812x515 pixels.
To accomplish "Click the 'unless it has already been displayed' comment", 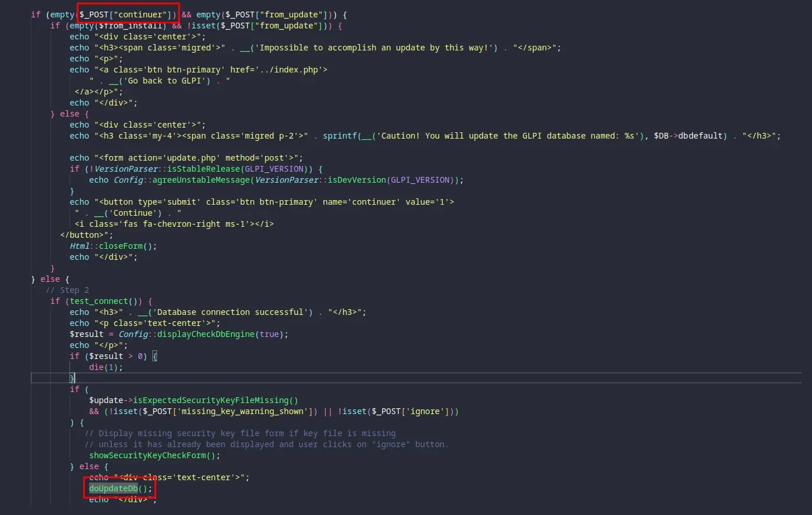I will (x=267, y=444).
